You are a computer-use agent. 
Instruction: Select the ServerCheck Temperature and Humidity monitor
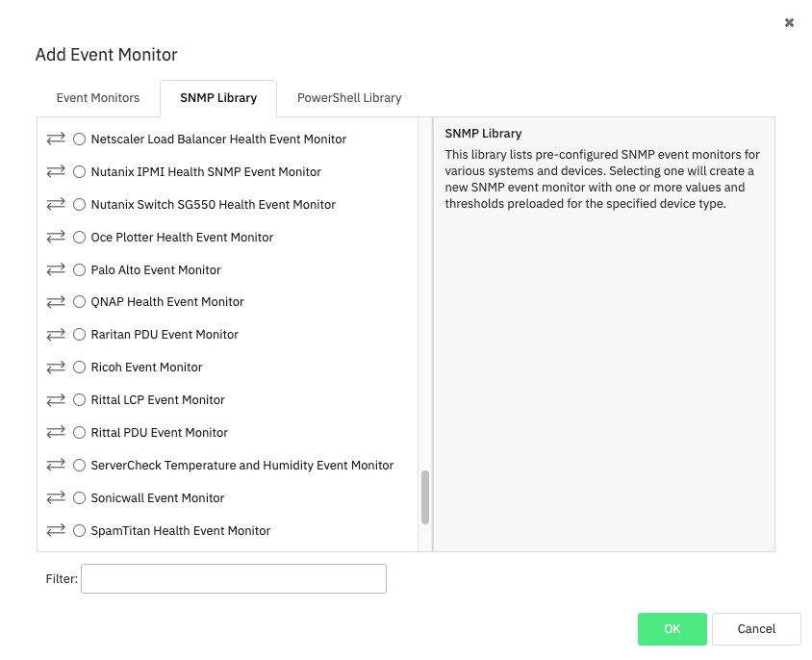click(x=79, y=465)
